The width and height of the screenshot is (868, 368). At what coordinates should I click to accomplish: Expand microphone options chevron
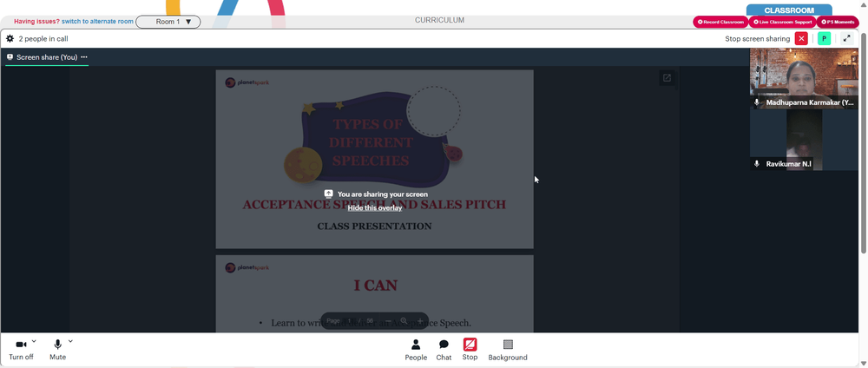tap(70, 341)
